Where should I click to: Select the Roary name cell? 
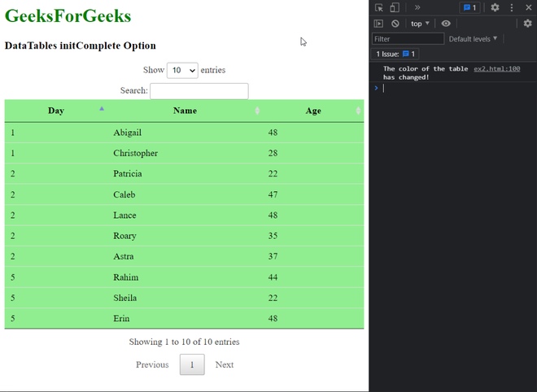pos(185,236)
